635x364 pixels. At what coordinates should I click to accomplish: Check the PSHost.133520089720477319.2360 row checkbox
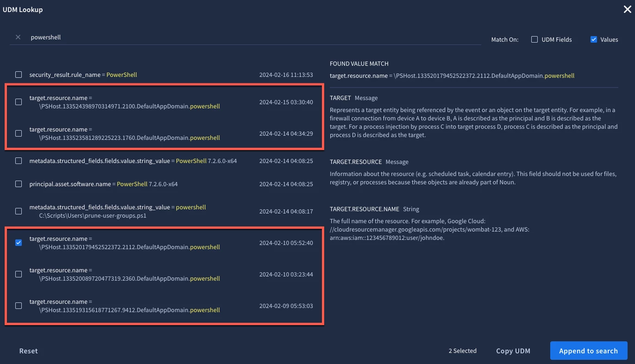pyautogui.click(x=19, y=274)
